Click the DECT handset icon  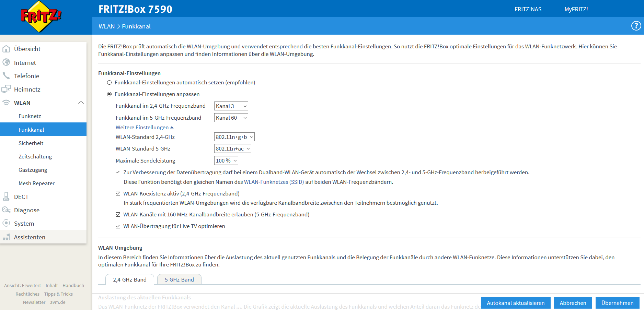pos(6,196)
